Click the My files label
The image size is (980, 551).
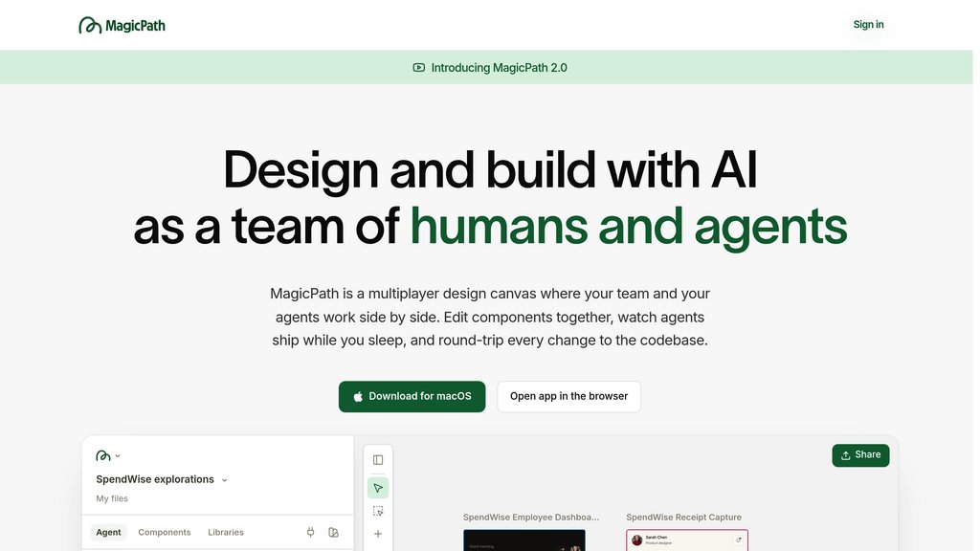pos(112,498)
